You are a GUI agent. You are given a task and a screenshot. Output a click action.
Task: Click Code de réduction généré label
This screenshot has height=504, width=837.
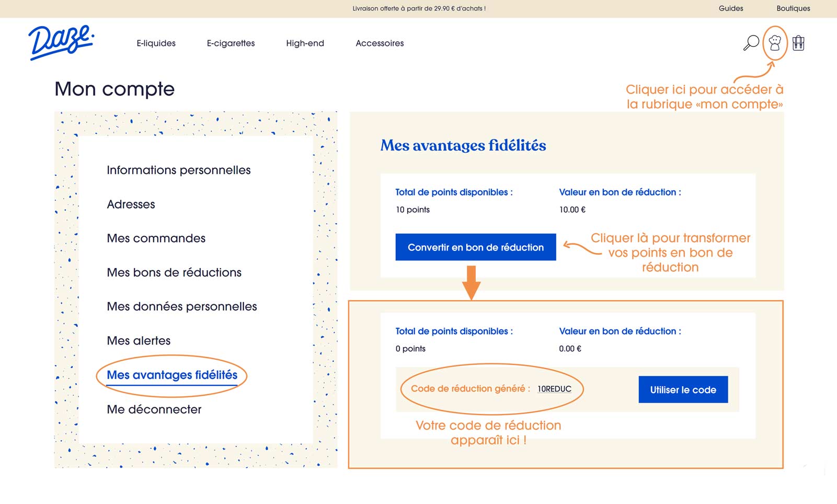click(470, 388)
